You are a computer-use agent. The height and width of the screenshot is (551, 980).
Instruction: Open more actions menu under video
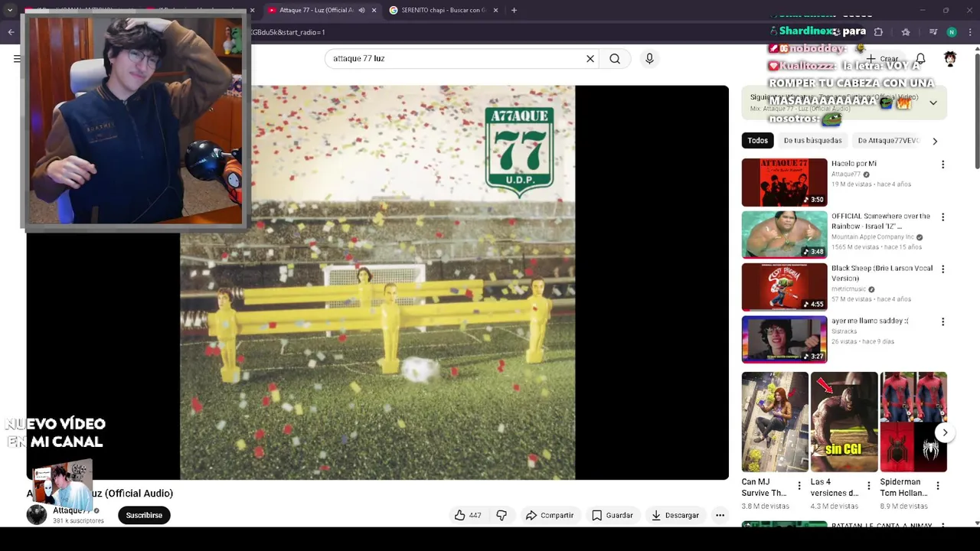[x=720, y=516]
